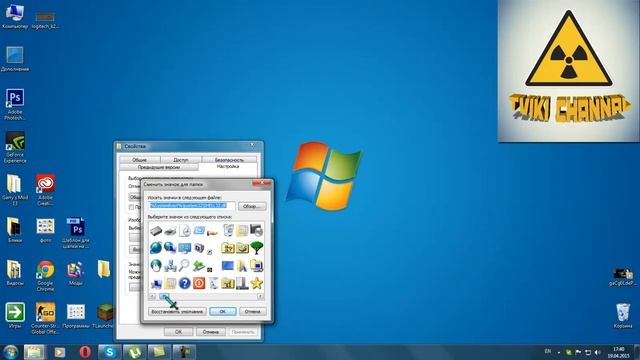Click Восстановить умолчания button
Screen dimensions: 640x360
177,311
